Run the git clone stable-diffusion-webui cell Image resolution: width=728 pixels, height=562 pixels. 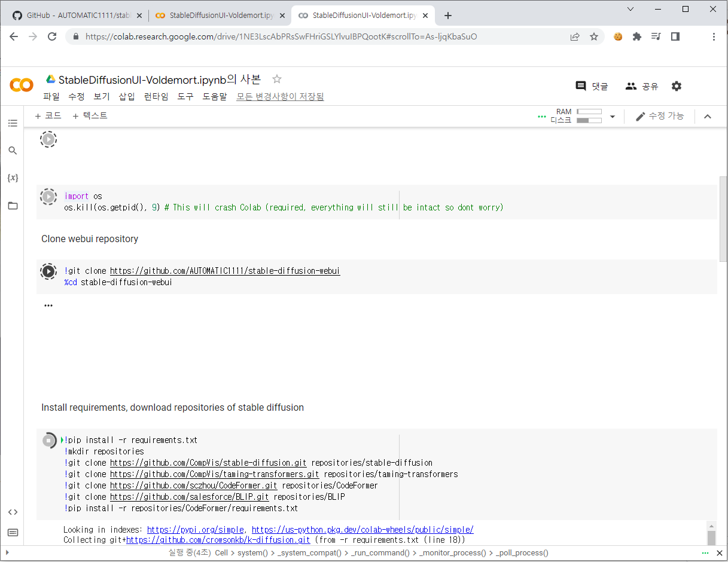click(x=48, y=271)
